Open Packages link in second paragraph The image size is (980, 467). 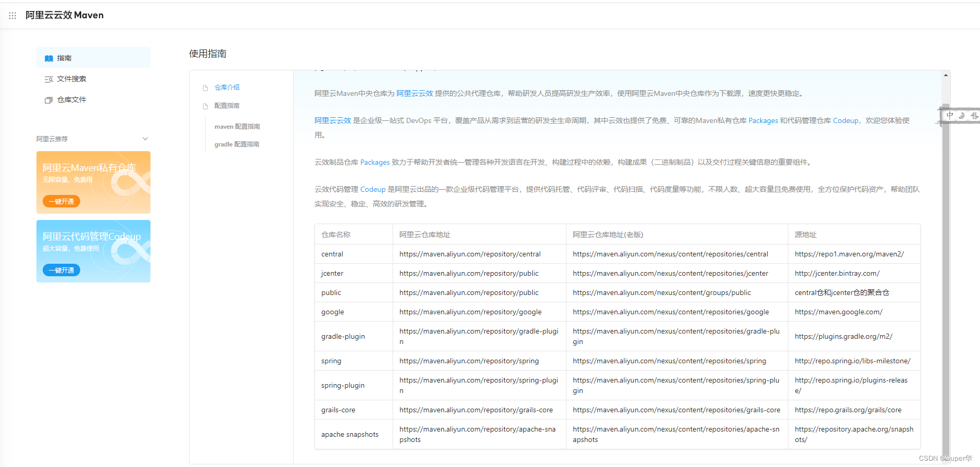(763, 120)
